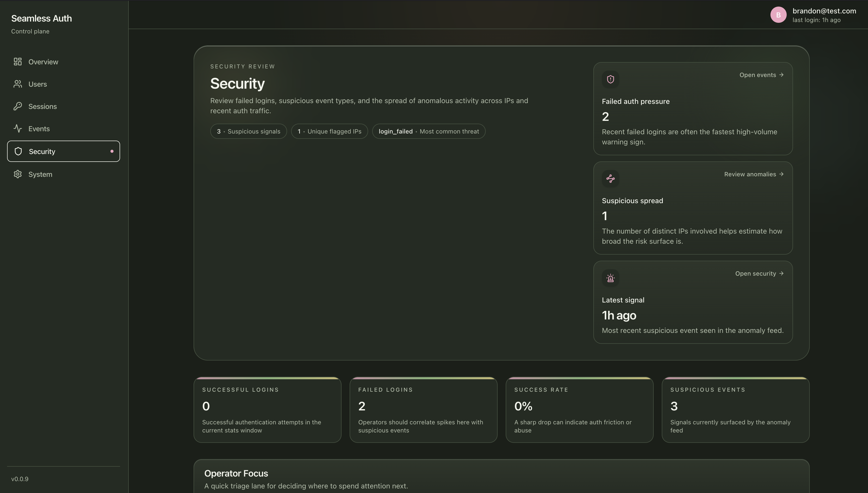Click the Failed auth pressure heading
This screenshot has width=868, height=493.
(x=636, y=101)
